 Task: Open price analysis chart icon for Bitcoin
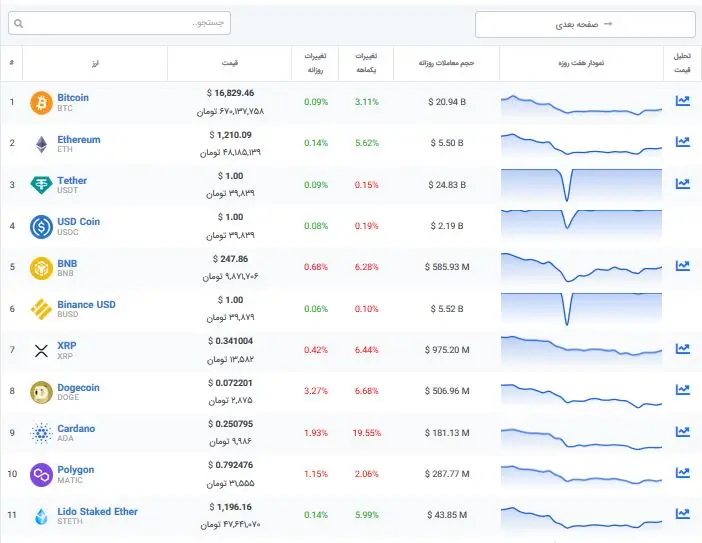683,101
